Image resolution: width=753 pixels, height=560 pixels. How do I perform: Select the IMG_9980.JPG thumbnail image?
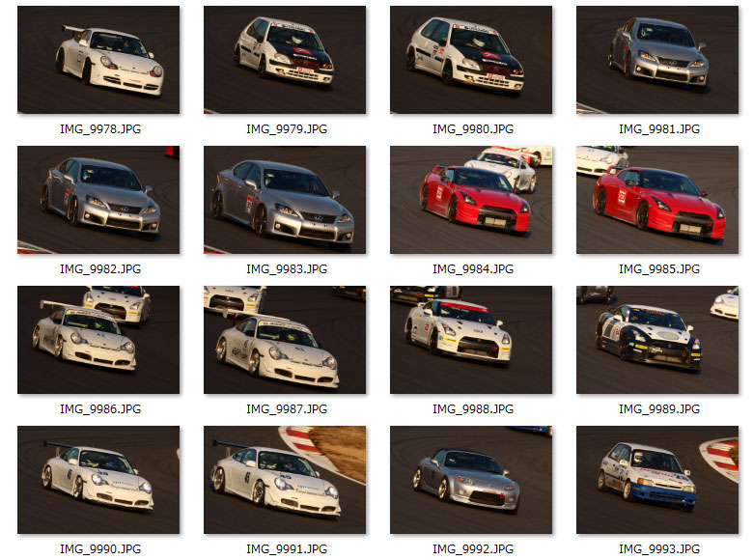click(x=471, y=60)
